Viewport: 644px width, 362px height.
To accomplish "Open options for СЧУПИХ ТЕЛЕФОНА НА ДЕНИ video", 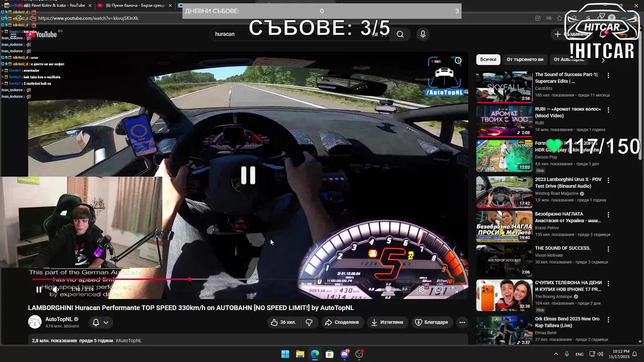I will pyautogui.click(x=608, y=284).
